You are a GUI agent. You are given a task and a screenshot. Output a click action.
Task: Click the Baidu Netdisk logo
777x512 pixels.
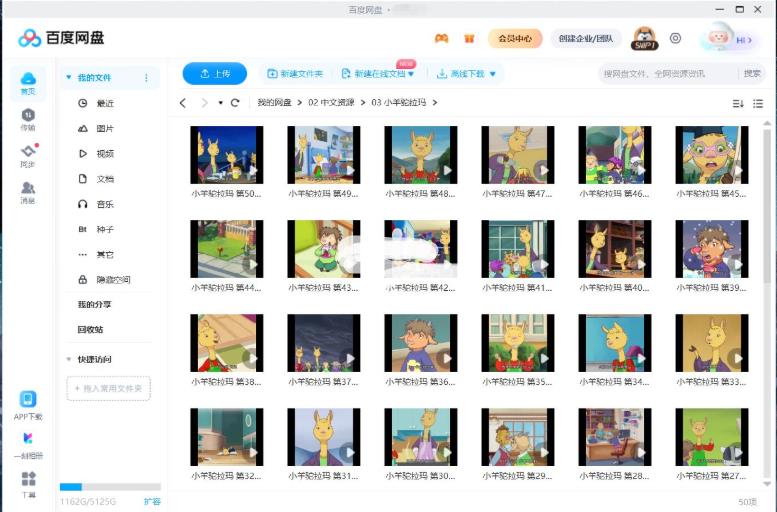[61, 38]
